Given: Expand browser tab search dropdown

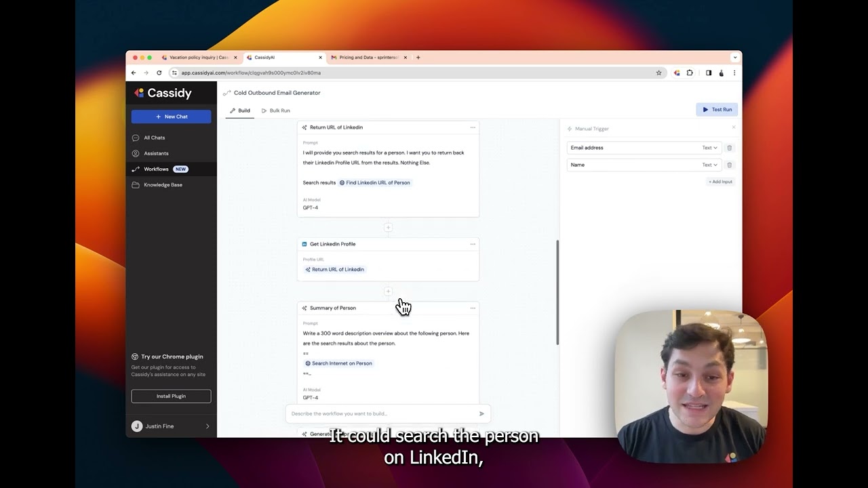Looking at the screenshot, I should pyautogui.click(x=734, y=58).
